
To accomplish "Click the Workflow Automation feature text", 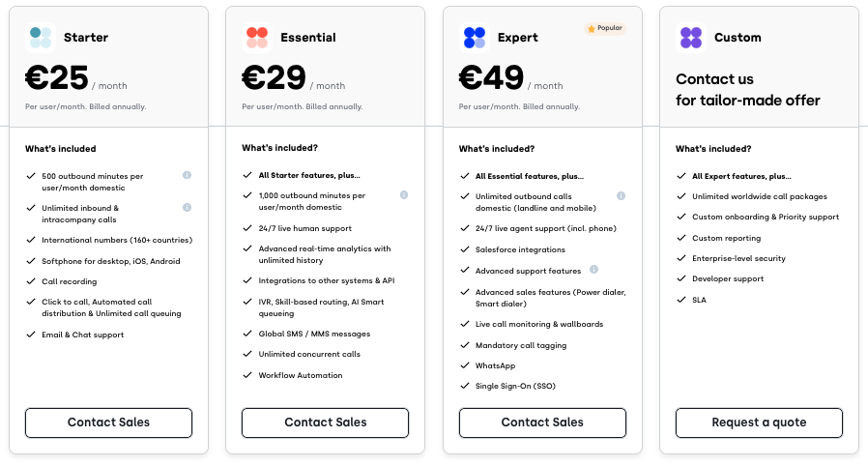I will click(300, 375).
